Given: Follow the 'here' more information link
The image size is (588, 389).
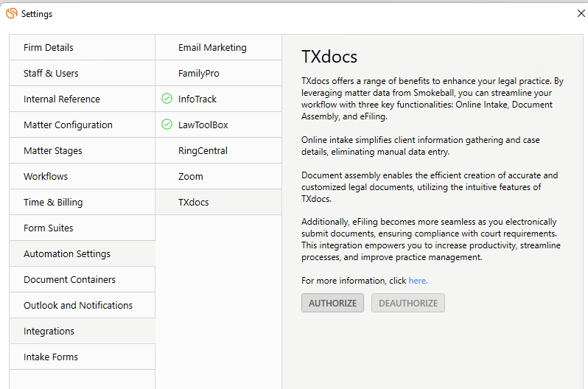Looking at the screenshot, I should (x=418, y=281).
